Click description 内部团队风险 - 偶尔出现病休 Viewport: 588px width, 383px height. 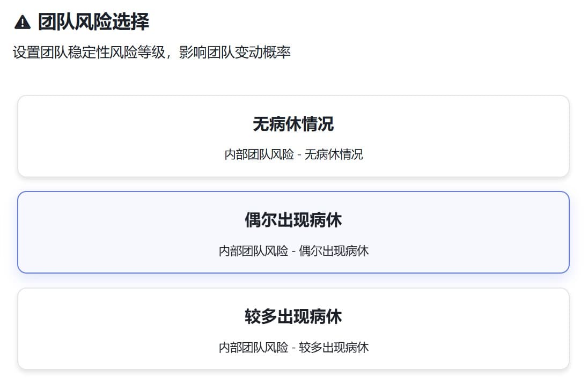click(294, 251)
